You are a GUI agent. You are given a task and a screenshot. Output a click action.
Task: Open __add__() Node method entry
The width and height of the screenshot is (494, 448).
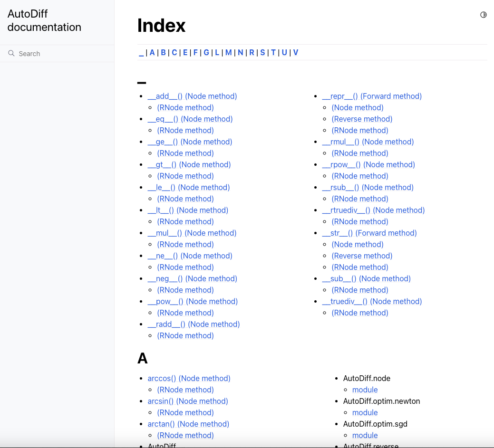[x=192, y=96]
